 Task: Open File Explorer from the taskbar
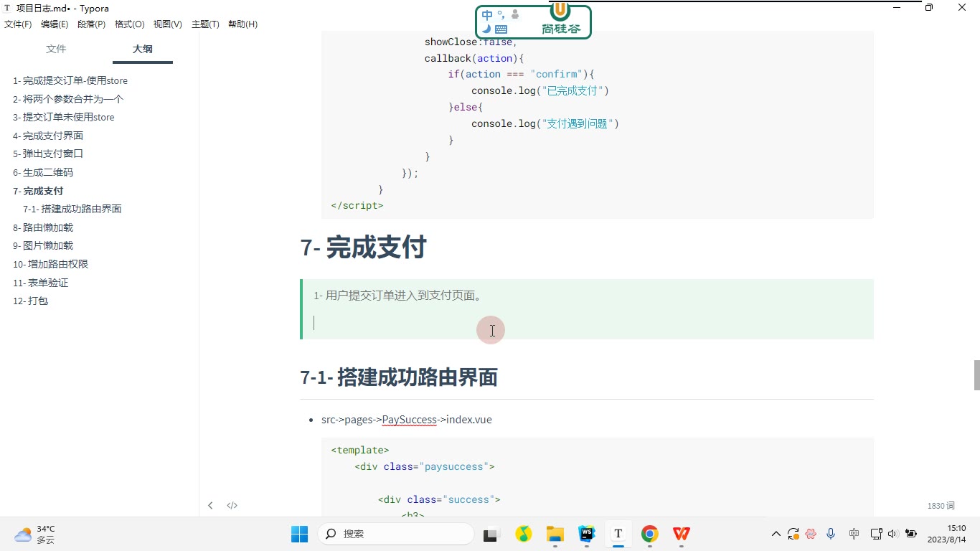tap(555, 534)
